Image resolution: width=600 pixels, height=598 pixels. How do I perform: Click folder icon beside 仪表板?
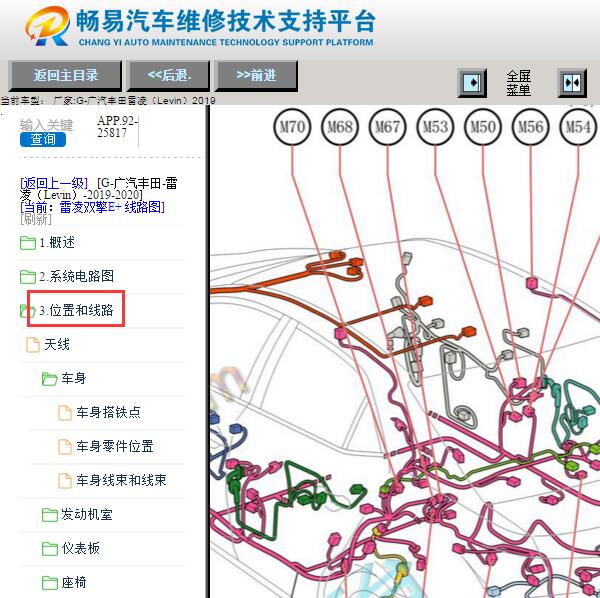[x=50, y=549]
